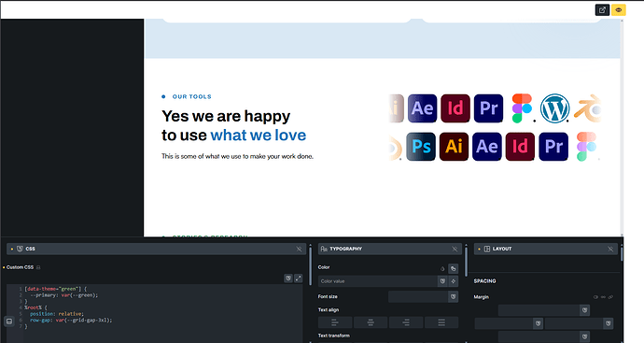Open variable picker for top margin
The image size is (644, 343).
click(585, 310)
